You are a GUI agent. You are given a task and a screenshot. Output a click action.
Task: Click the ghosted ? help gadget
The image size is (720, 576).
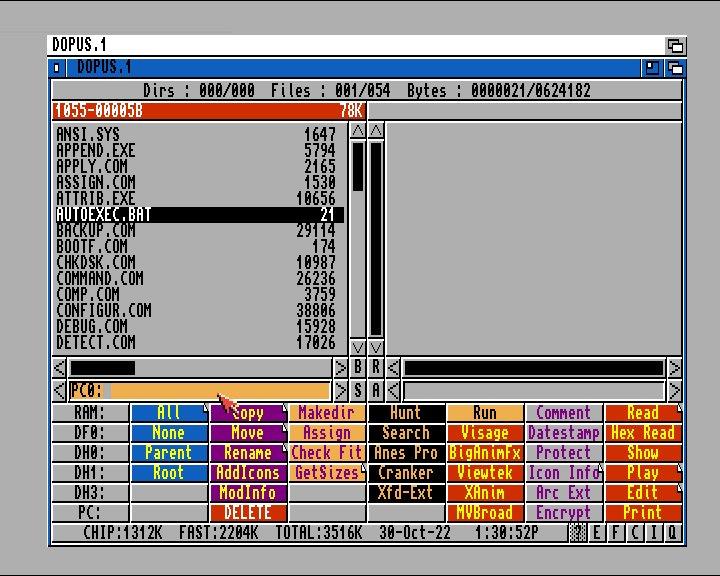click(577, 533)
